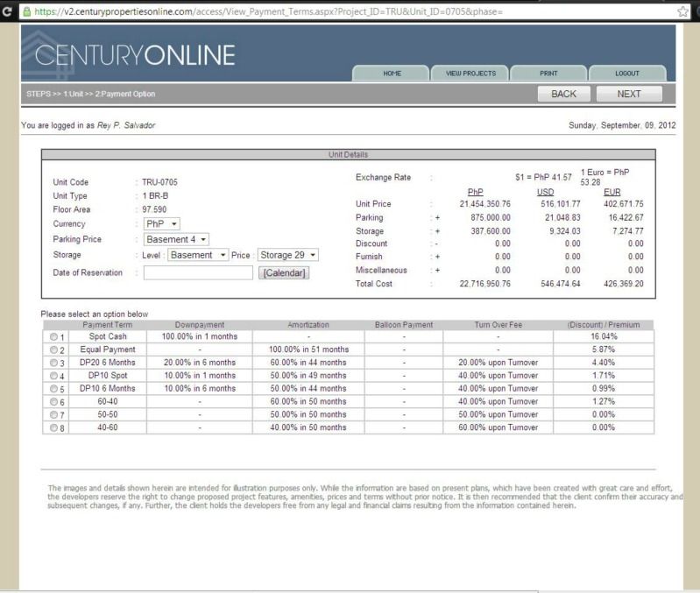Select DP20 6 Months radio button
Viewport: 700px width, 593px height.
tap(54, 363)
